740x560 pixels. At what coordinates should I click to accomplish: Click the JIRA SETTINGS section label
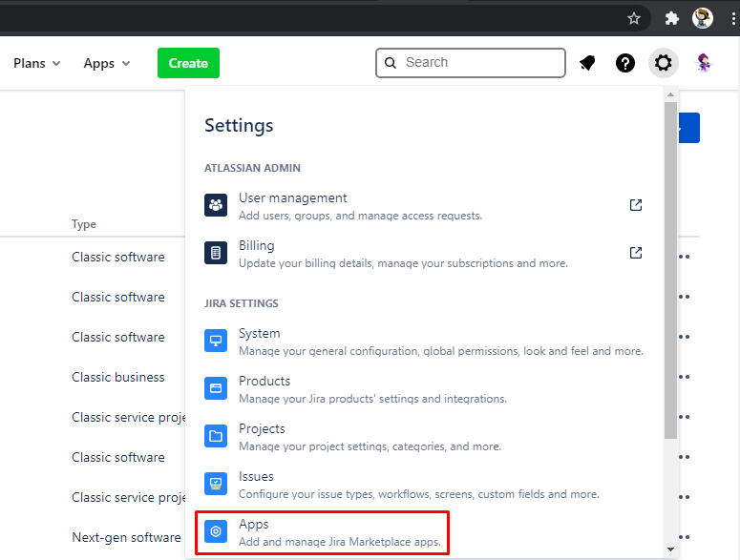pos(242,303)
